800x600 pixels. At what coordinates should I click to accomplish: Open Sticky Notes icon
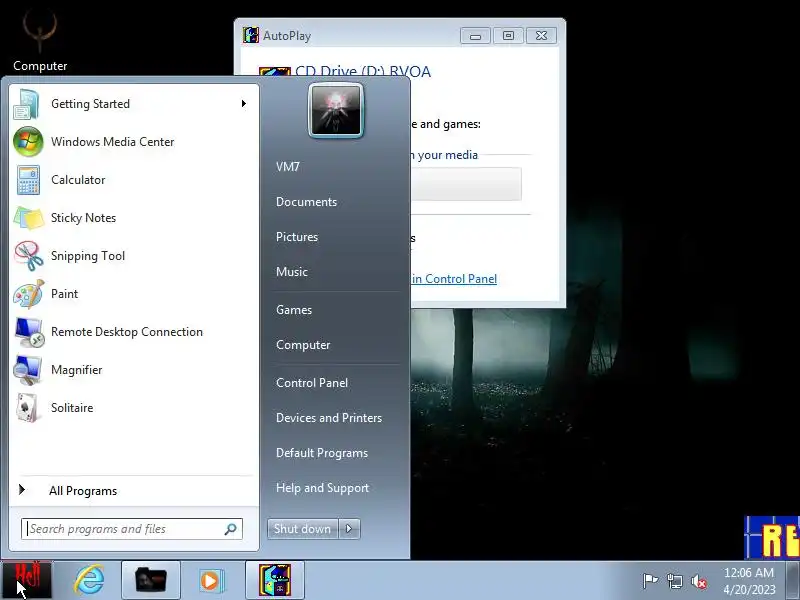(x=28, y=218)
